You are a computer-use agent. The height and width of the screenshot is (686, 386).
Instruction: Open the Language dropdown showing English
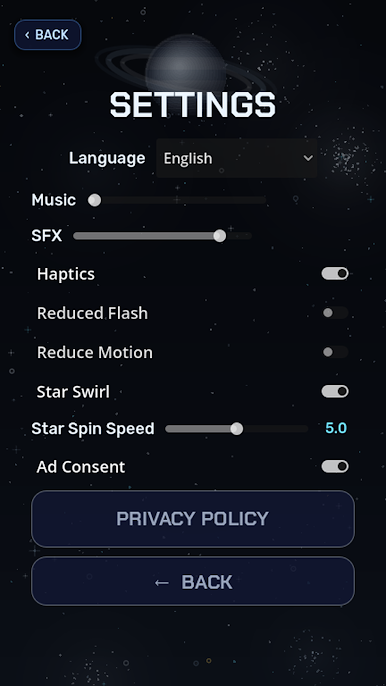pos(236,158)
